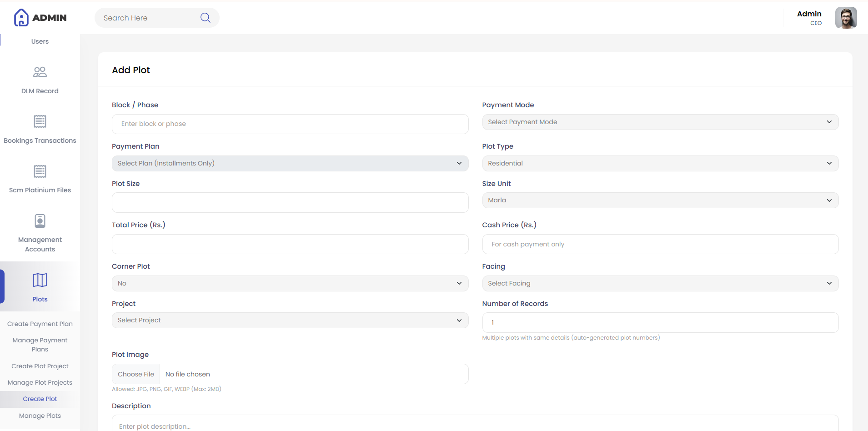Open Manage Plots submenu item
868x431 pixels.
click(40, 416)
